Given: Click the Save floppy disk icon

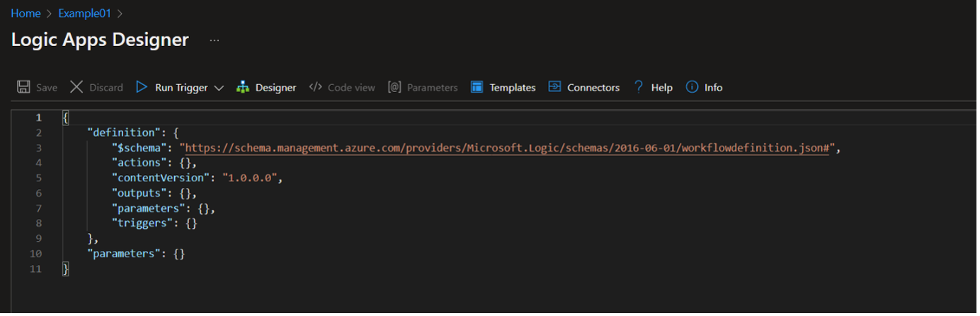Looking at the screenshot, I should (23, 87).
